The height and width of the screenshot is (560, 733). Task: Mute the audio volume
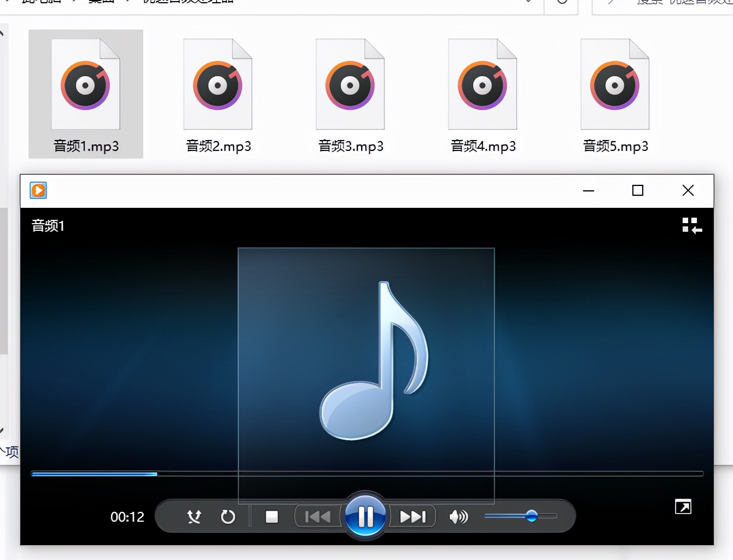[x=458, y=516]
